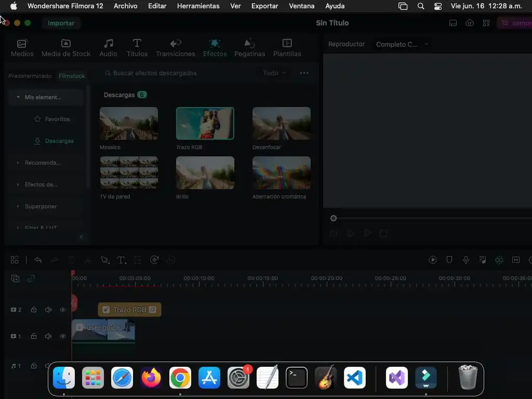Expand the Recomendados category
Screen dimensions: 532x399
pos(18,163)
